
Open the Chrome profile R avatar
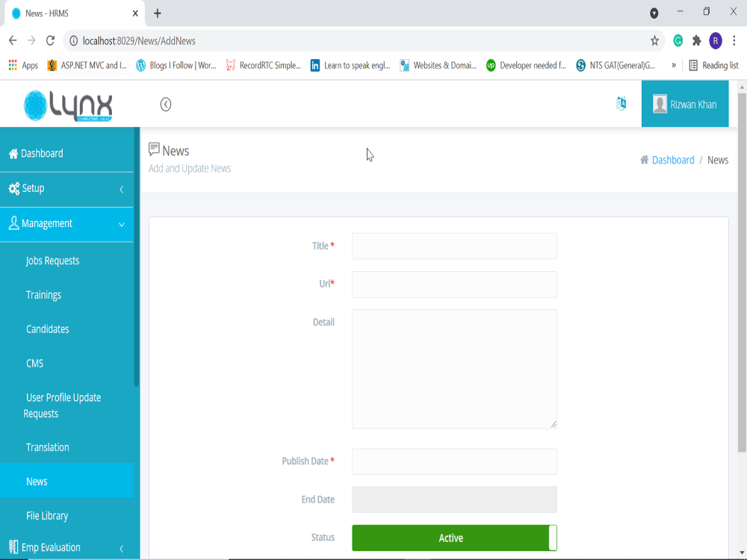[x=716, y=41]
